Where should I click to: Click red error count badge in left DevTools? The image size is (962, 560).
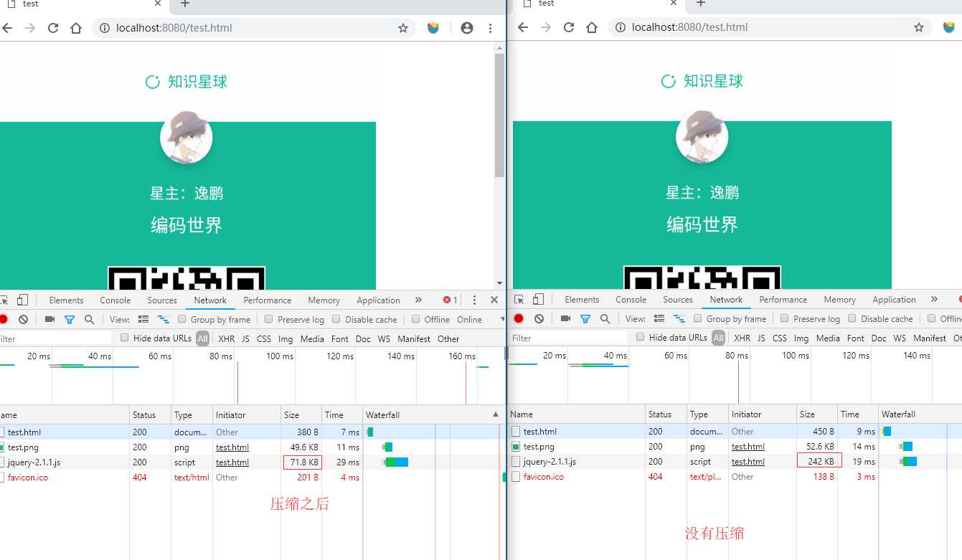pos(451,300)
